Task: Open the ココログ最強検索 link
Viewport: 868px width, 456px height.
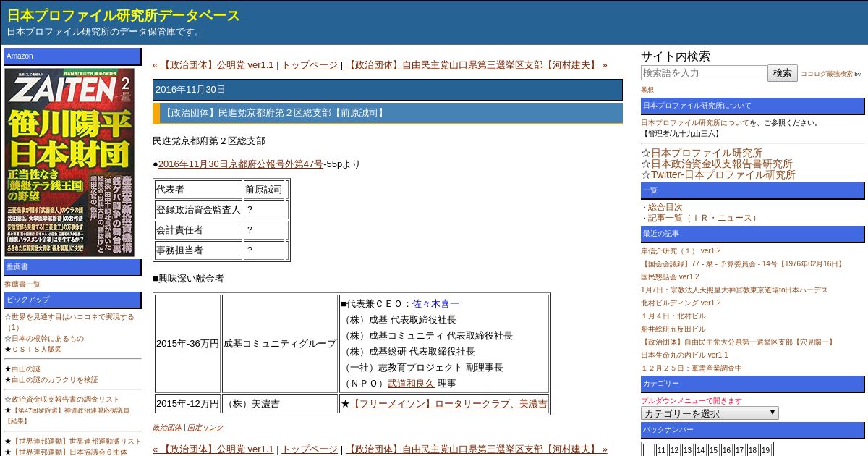Action: [x=826, y=74]
